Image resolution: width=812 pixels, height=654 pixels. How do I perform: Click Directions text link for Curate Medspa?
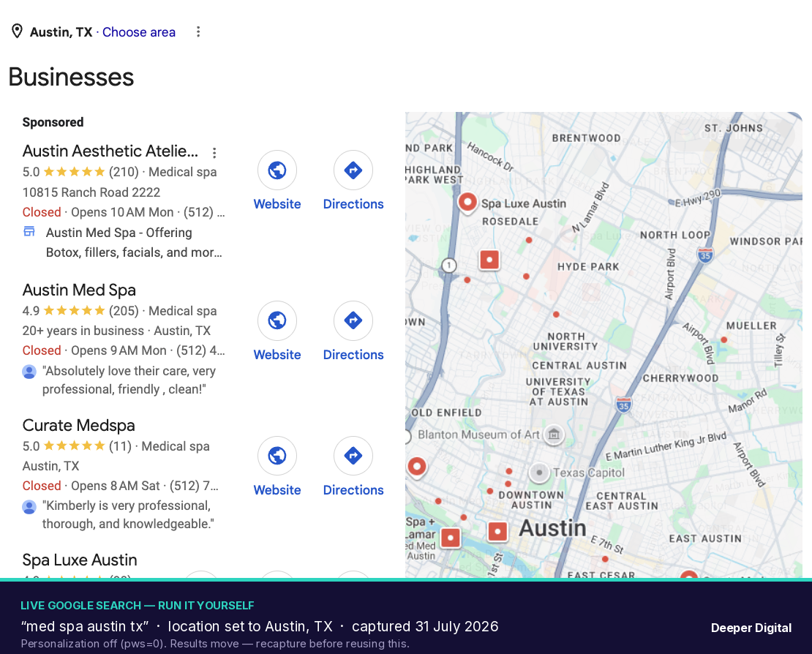353,490
